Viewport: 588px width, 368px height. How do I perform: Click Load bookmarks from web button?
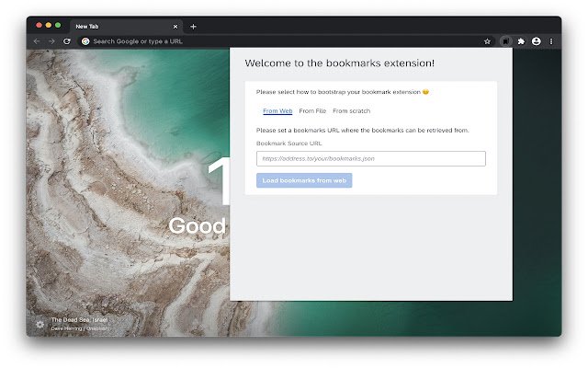(x=304, y=180)
